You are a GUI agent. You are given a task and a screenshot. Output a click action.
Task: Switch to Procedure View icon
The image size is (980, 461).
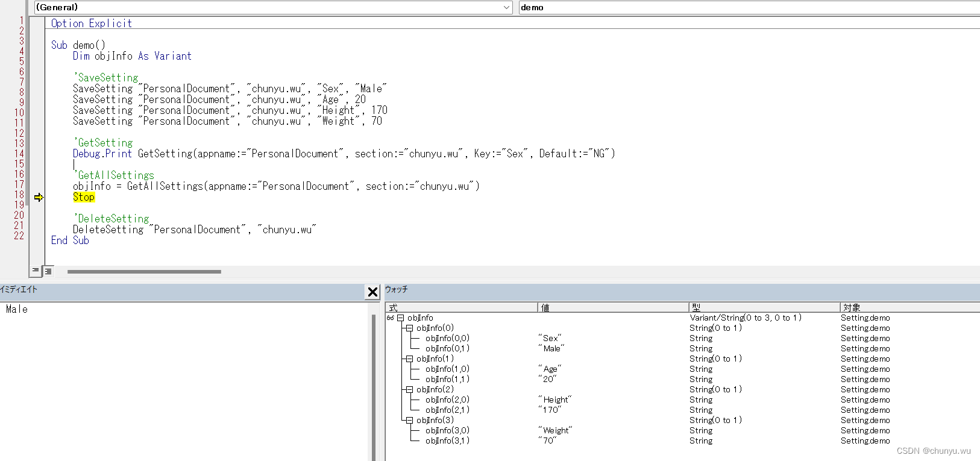(x=36, y=271)
